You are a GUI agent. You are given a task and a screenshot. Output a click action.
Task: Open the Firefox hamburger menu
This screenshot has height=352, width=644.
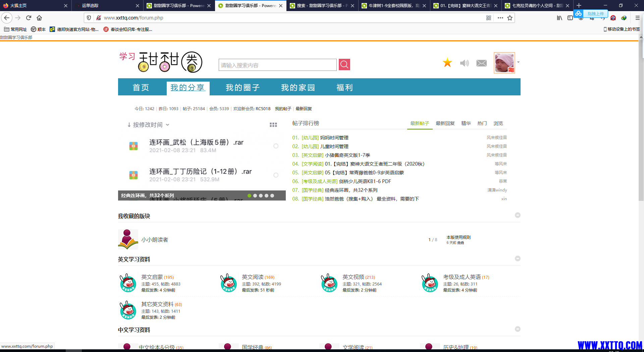(x=638, y=18)
